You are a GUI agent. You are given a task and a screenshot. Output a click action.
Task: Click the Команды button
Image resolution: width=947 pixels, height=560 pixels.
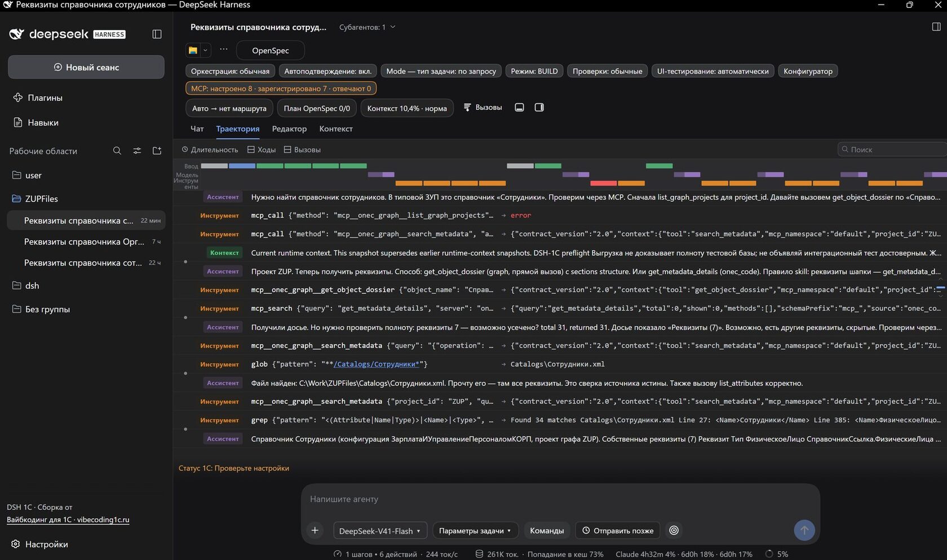coord(547,531)
